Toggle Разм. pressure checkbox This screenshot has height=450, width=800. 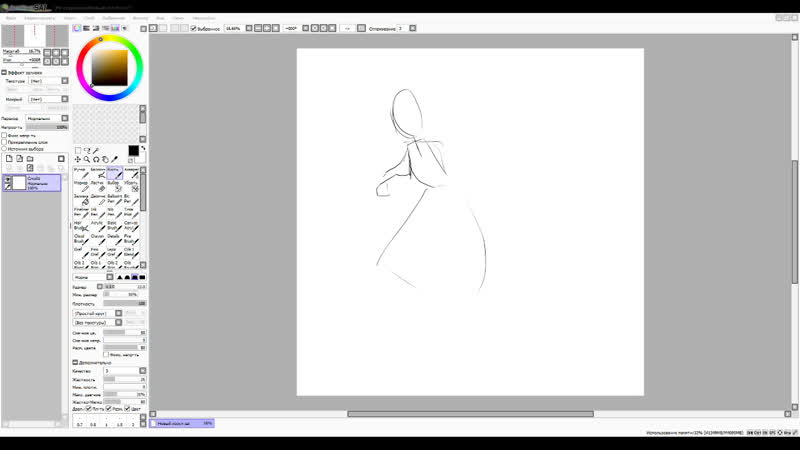[108, 409]
